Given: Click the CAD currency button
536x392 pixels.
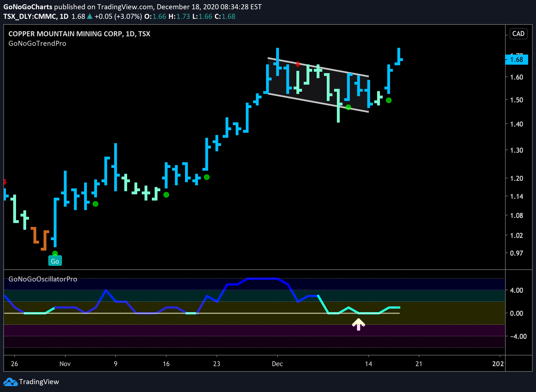Looking at the screenshot, I should pos(518,34).
